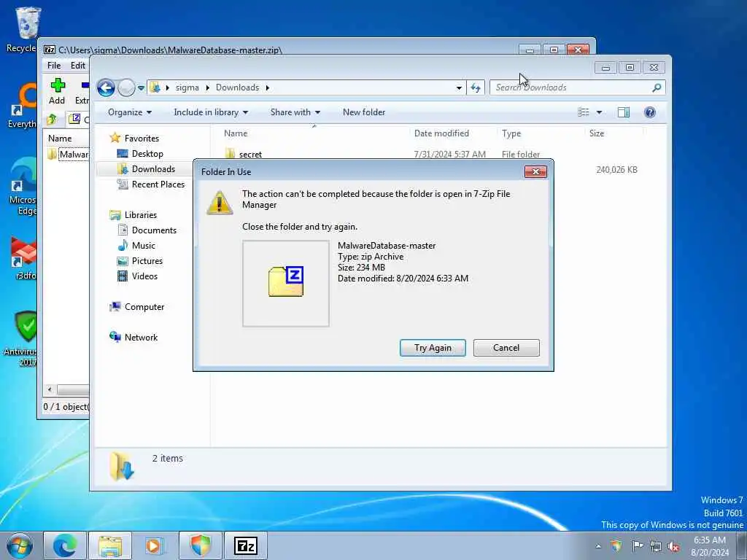The height and width of the screenshot is (560, 747).
Task: Select Computer in navigation pane
Action: (144, 307)
